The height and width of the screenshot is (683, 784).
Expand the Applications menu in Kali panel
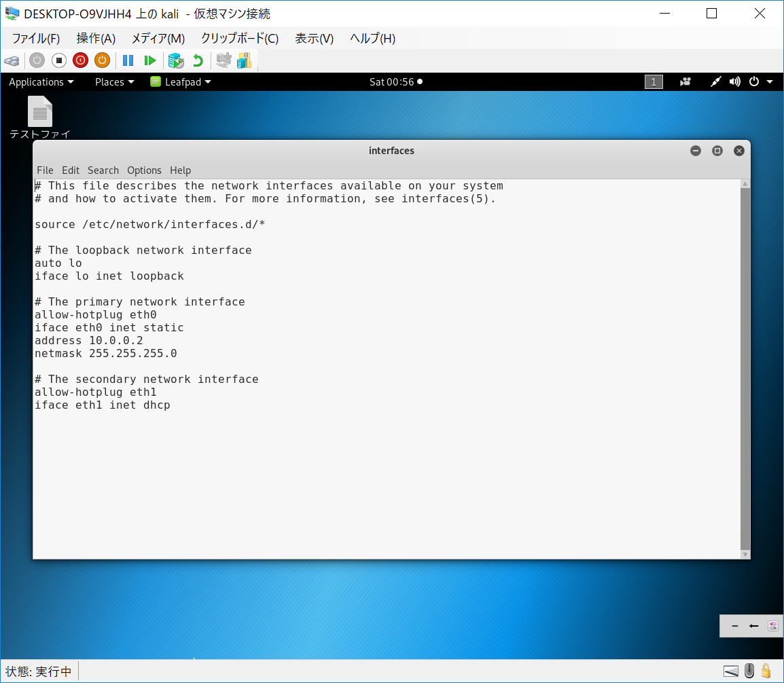41,82
